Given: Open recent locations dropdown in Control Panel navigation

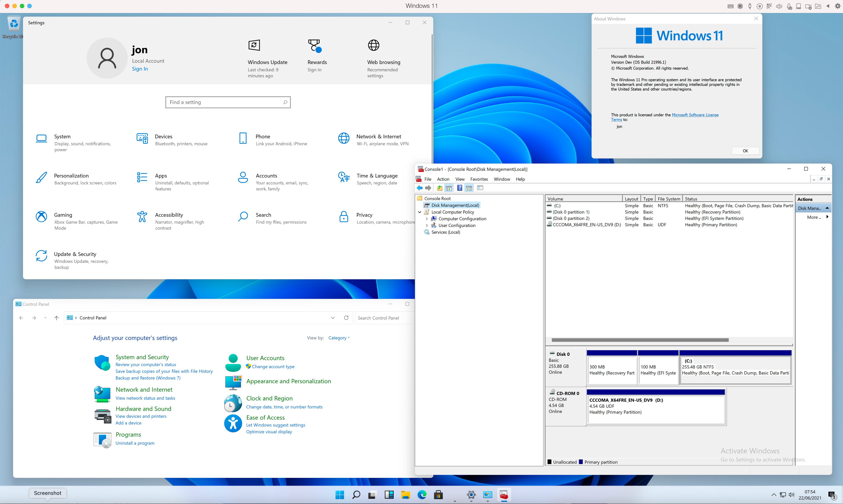Looking at the screenshot, I should pyautogui.click(x=45, y=318).
